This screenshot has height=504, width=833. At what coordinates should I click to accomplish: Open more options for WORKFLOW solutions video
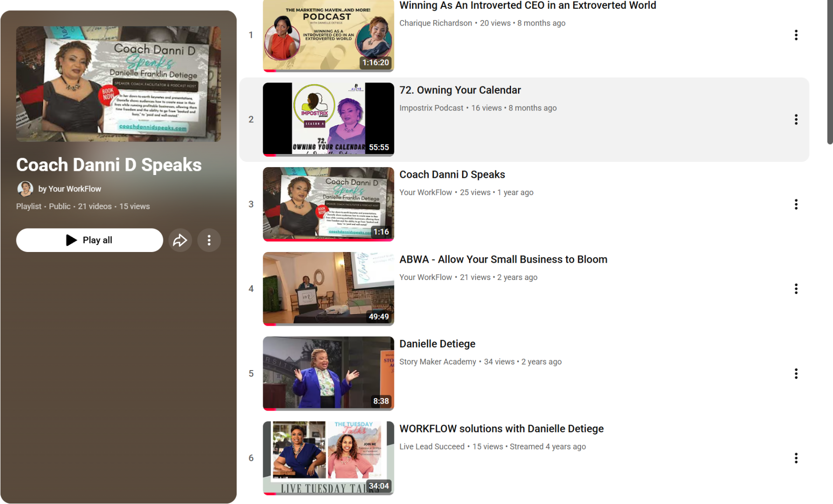(x=796, y=458)
